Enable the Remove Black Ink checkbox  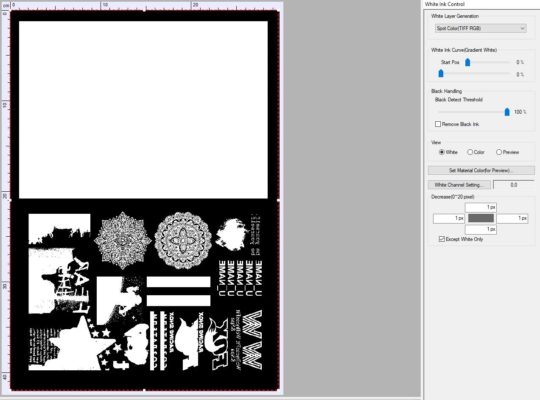(x=438, y=124)
